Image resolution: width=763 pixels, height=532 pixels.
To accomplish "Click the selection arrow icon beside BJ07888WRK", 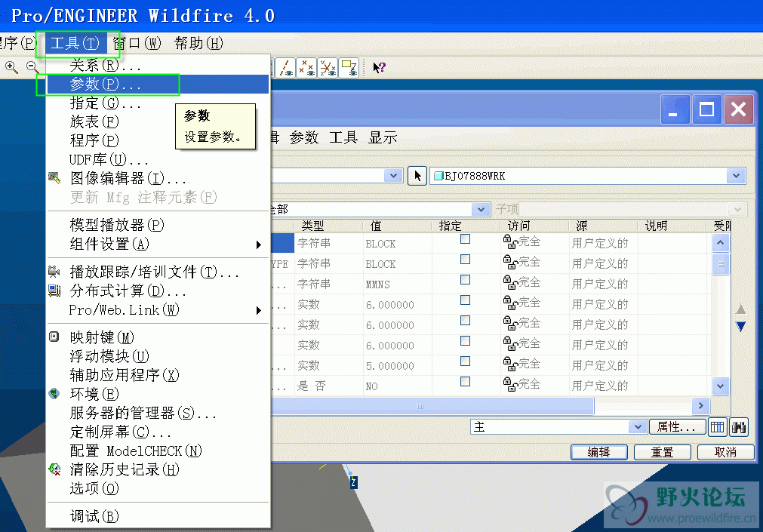I will tap(417, 176).
